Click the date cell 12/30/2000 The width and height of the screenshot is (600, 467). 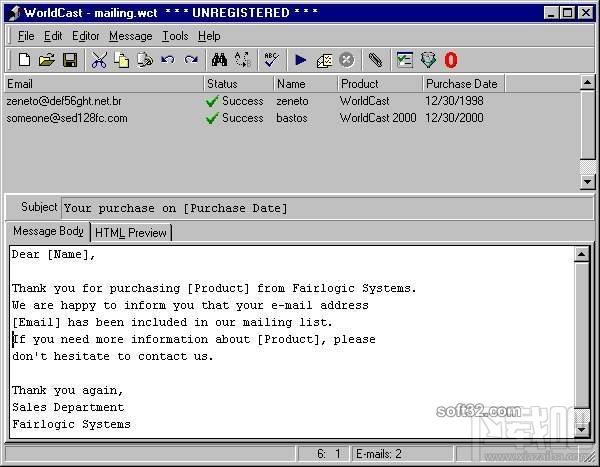[454, 118]
